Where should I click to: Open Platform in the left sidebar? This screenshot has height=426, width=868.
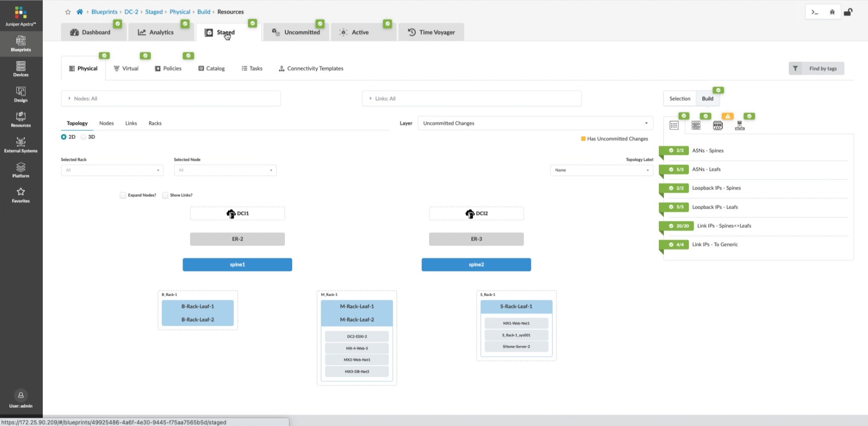21,170
